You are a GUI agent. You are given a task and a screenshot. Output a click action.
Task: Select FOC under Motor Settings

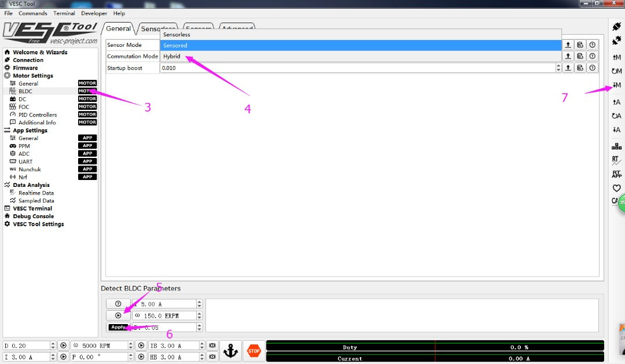(24, 107)
